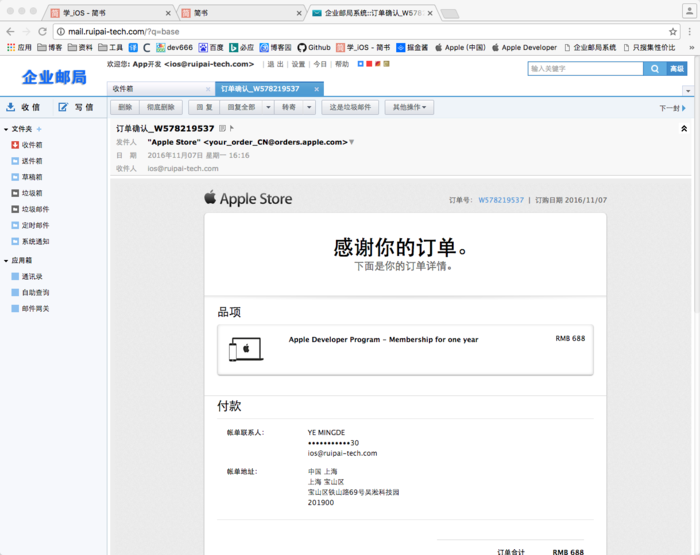Open the 定时邮件 scheduled mail folder
700x555 pixels.
(x=30, y=225)
